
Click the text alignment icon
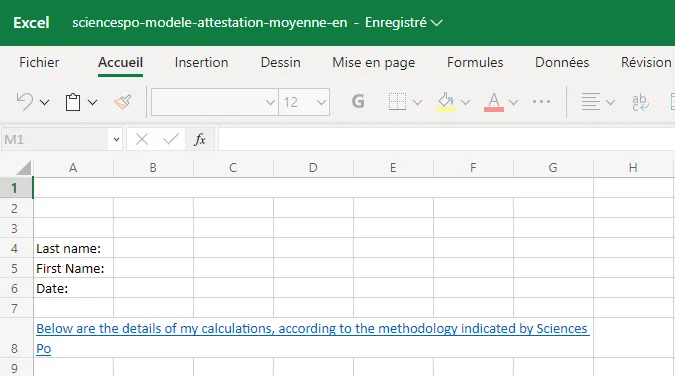591,102
